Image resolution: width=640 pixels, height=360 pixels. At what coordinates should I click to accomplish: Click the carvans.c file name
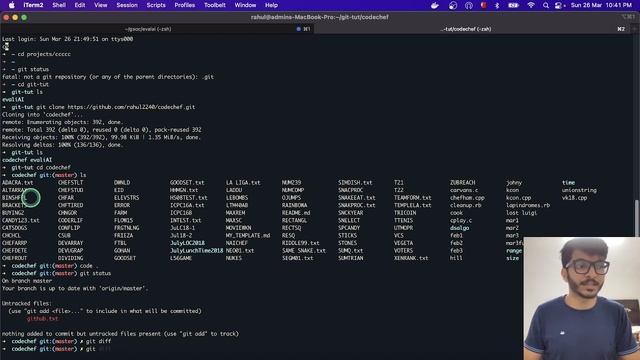(464, 190)
